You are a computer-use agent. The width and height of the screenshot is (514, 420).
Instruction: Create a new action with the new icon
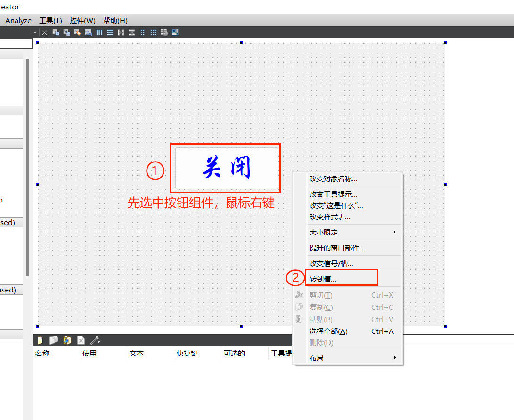click(40, 340)
